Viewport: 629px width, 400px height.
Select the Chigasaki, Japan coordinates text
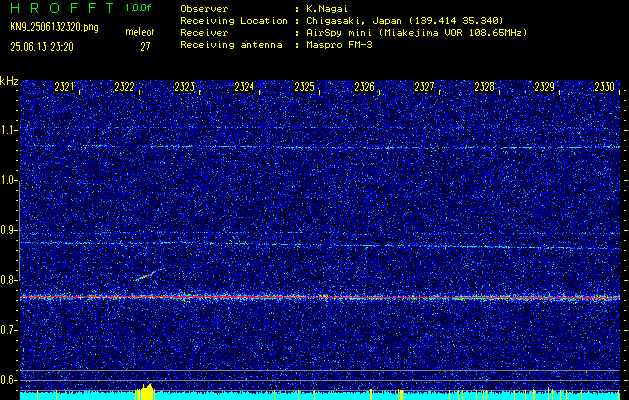coord(405,20)
